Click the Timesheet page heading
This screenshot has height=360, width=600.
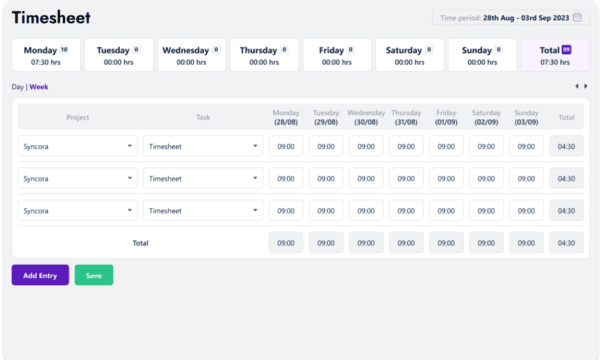(x=51, y=18)
